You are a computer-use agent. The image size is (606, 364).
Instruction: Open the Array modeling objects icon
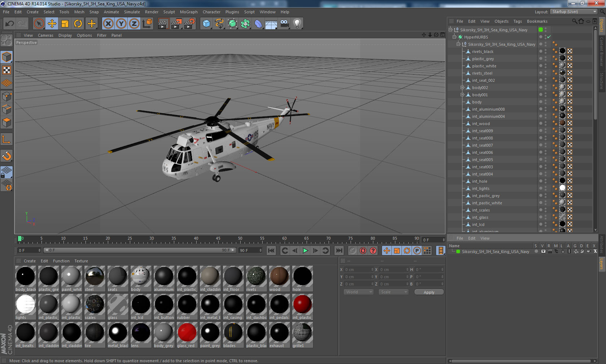(x=245, y=24)
